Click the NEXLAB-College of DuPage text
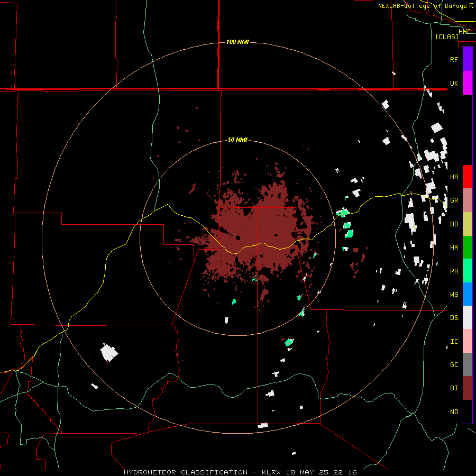This screenshot has width=476, height=476. coord(422,5)
